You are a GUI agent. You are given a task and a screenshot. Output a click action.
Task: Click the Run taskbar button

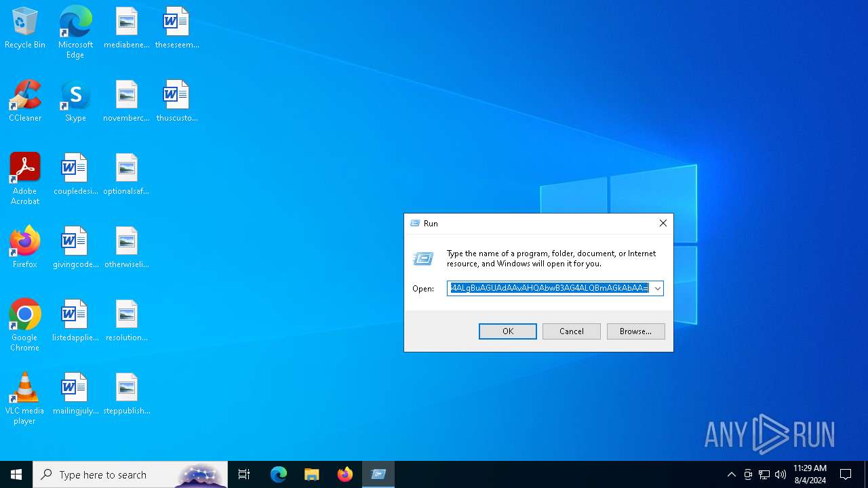(378, 474)
